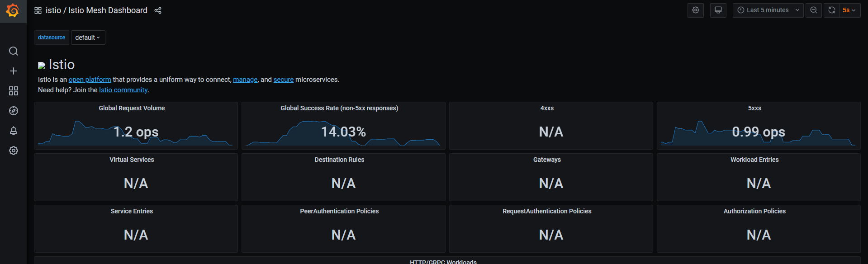The image size is (868, 264).
Task: Open Authorization Policies panel title
Action: 754,211
